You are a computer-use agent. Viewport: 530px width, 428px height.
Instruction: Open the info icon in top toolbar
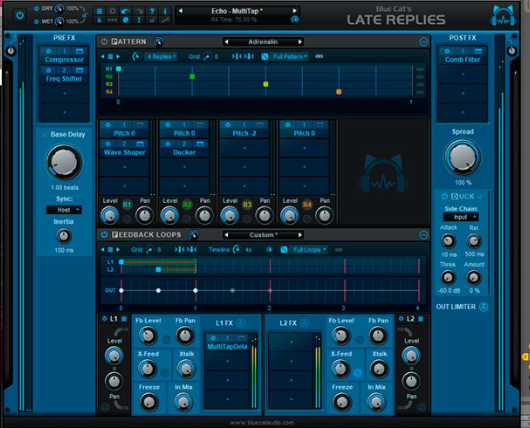tap(165, 11)
